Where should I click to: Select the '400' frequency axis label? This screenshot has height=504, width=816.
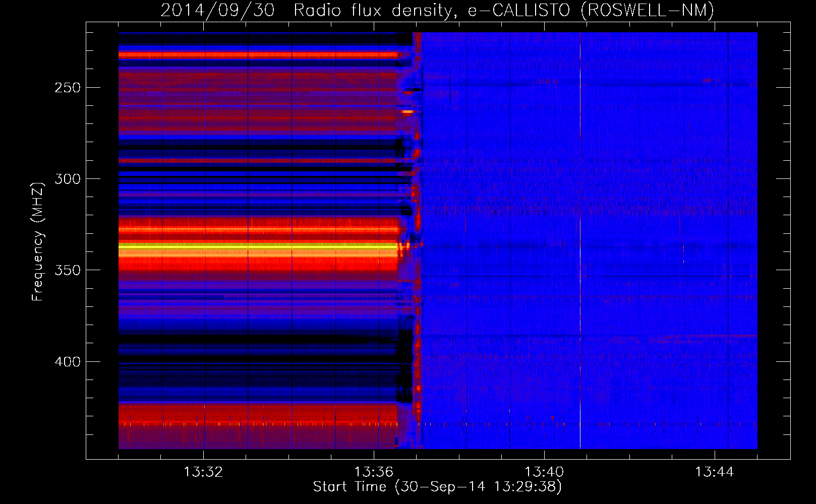(68, 362)
